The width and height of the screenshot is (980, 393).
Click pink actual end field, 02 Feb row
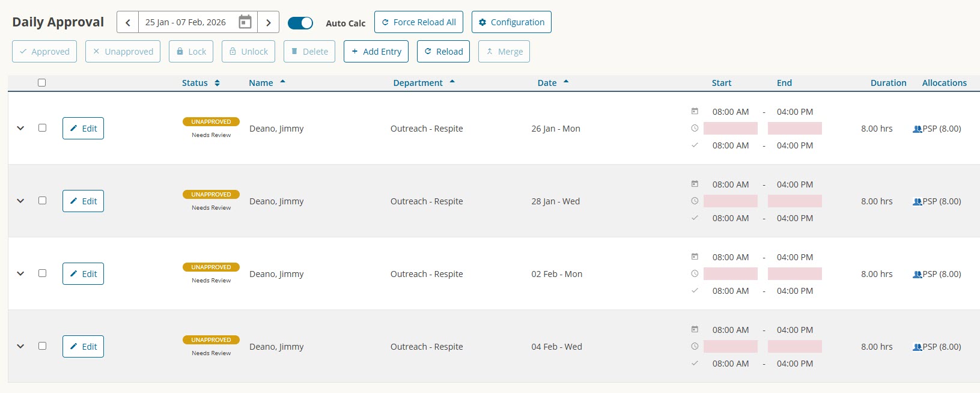(x=795, y=274)
